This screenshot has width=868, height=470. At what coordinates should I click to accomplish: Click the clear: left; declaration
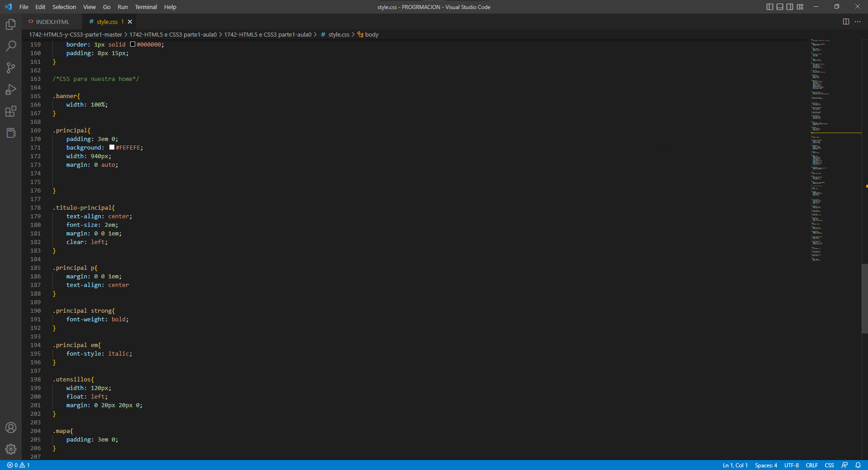[x=87, y=242]
